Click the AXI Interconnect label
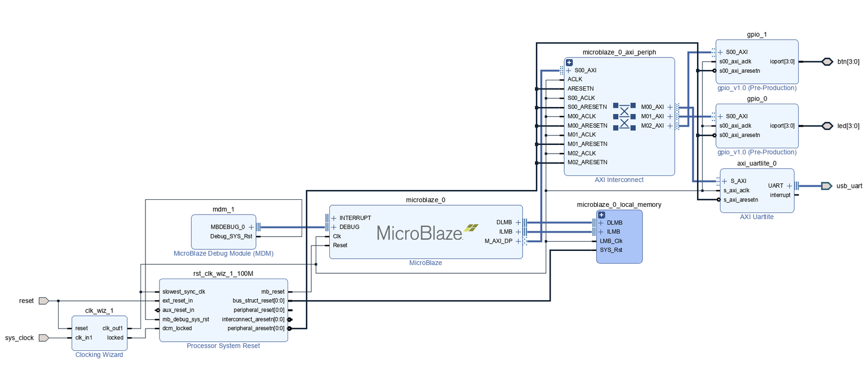 point(619,180)
